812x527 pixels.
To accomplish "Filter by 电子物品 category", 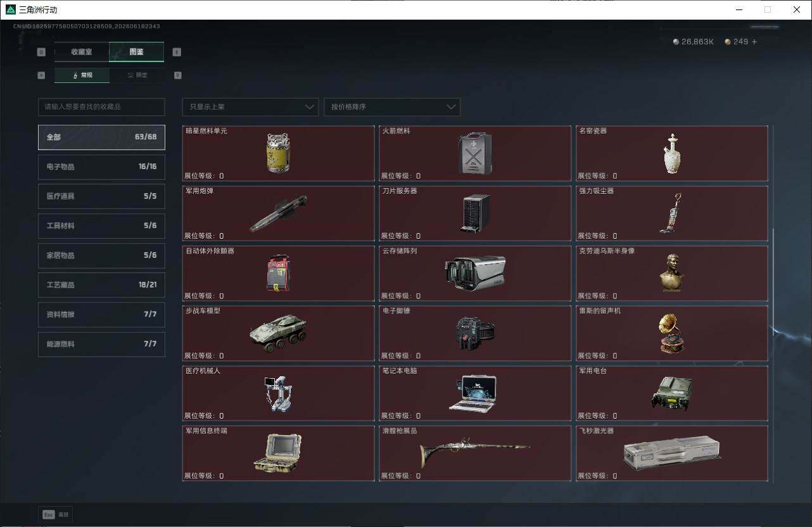I will 101,167.
